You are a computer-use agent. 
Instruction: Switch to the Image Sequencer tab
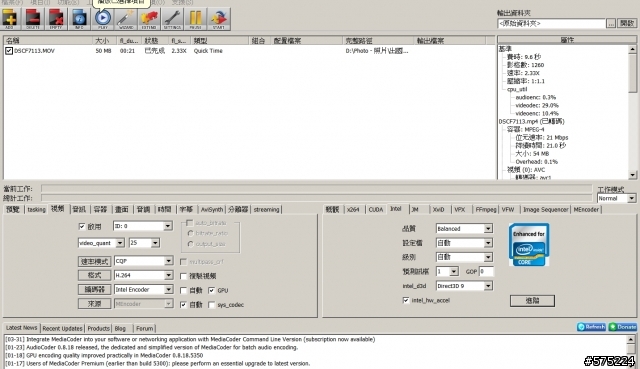tap(545, 209)
